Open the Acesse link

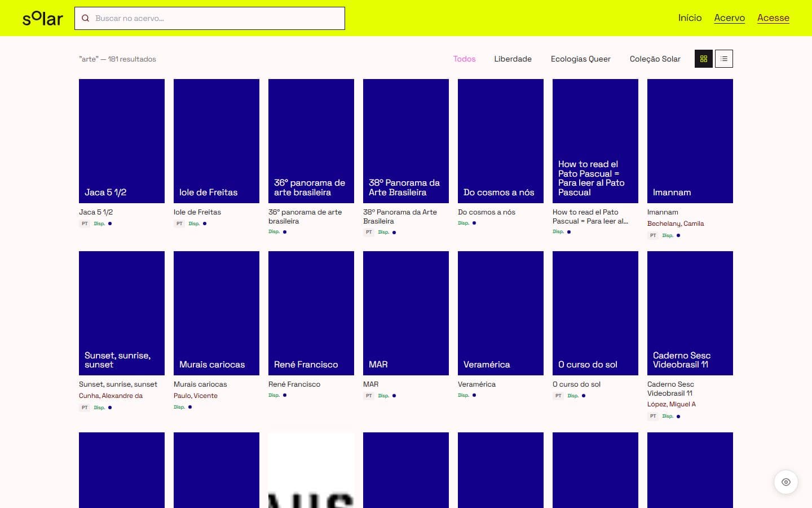point(773,18)
